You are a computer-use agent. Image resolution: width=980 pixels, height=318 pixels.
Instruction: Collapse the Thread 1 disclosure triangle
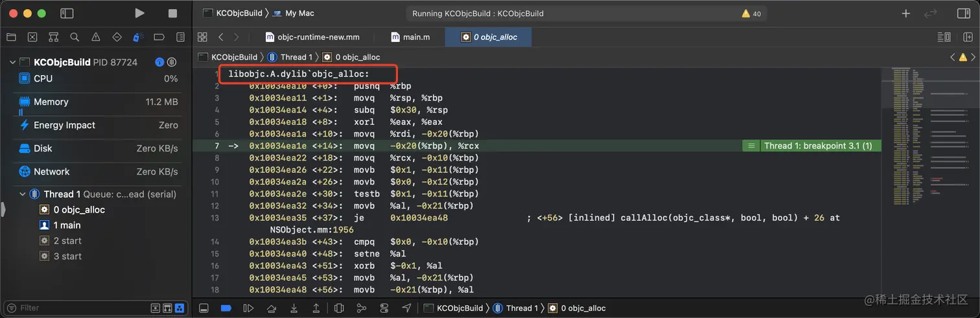[x=23, y=194]
